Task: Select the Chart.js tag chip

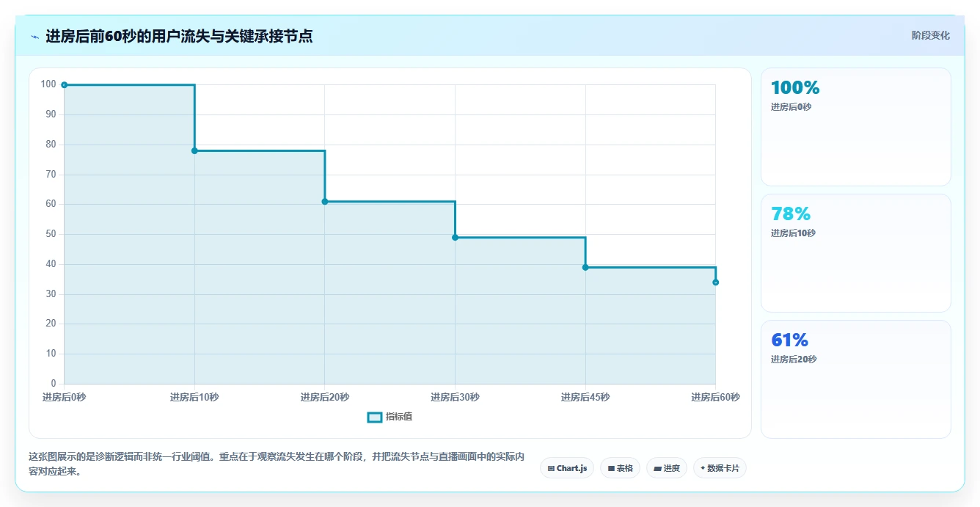Action: pyautogui.click(x=567, y=468)
